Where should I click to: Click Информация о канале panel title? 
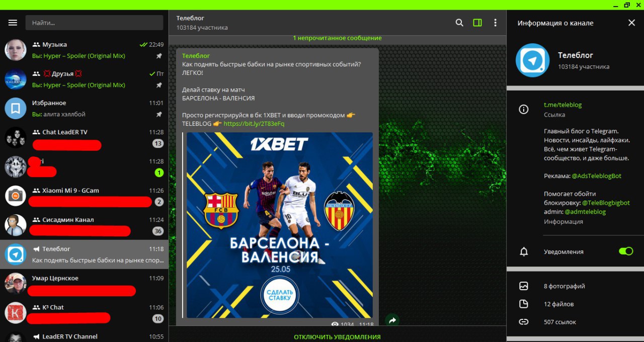coord(555,23)
